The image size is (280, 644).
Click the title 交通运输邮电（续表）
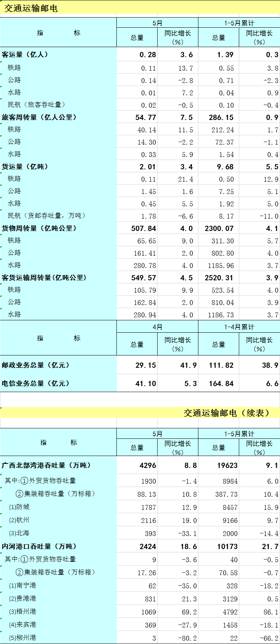point(226,413)
